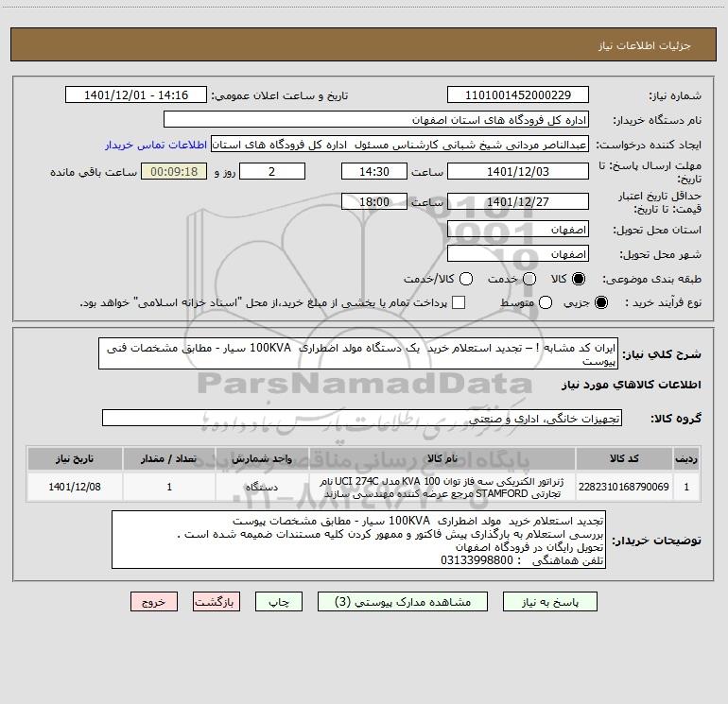This screenshot has height=704, width=728.
Task: Click the ساعت باقی مانده label
Action: [x=94, y=172]
